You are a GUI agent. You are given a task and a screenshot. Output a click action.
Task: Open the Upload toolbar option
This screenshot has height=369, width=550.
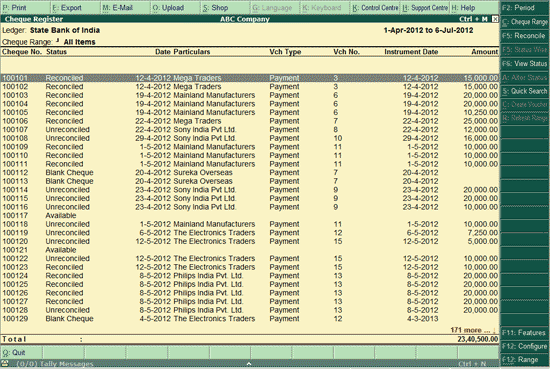point(175,7)
